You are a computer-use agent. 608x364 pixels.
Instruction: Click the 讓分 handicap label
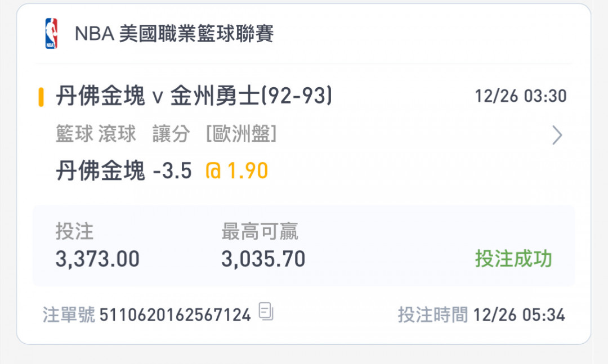(171, 134)
